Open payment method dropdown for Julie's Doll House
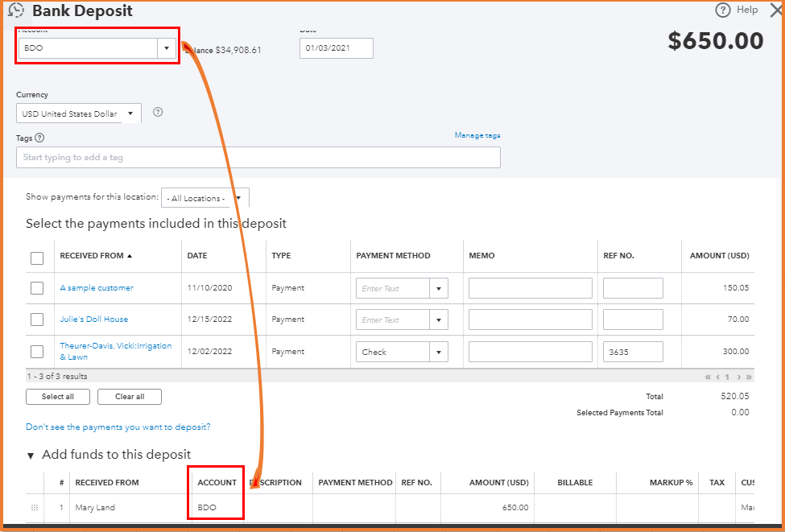785x532 pixels. coord(439,320)
